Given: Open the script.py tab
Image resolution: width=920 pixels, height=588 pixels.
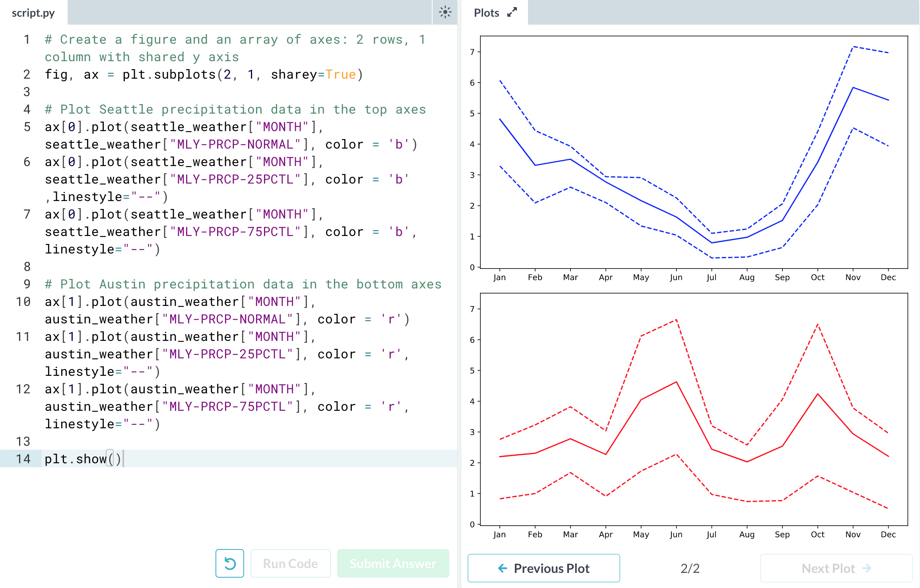Looking at the screenshot, I should pos(33,13).
